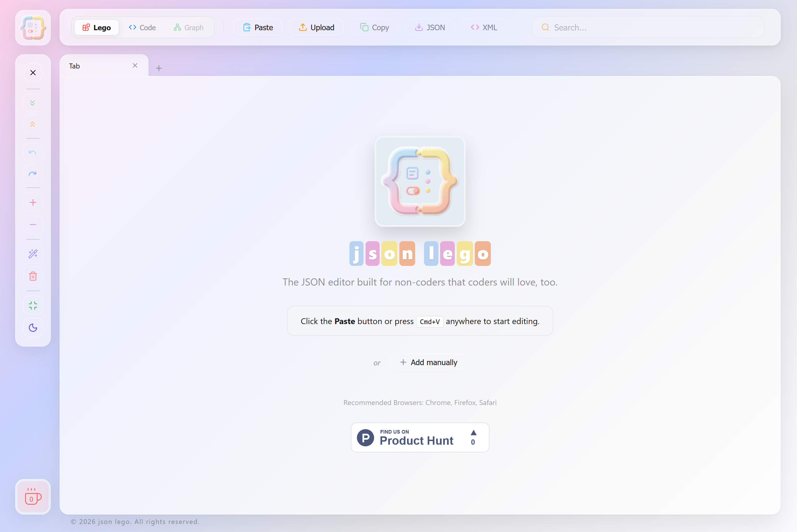Click the json lego colored title blocks
This screenshot has height=532, width=797.
(x=420, y=253)
